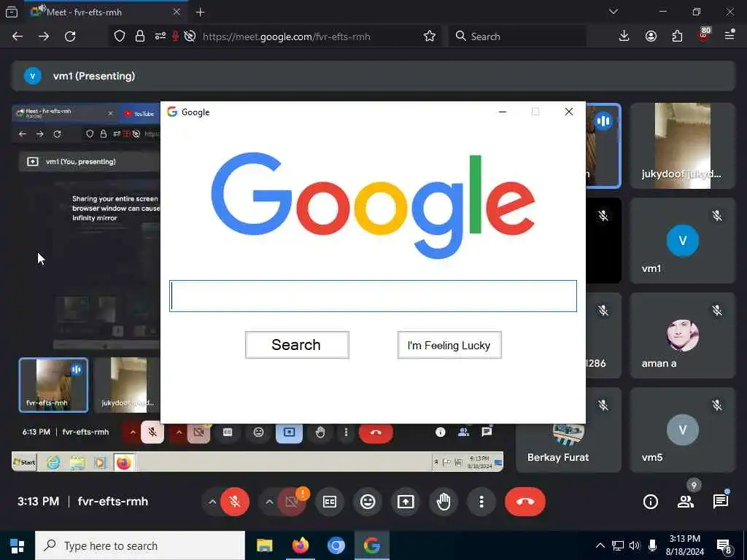The image size is (747, 560).
Task: Go forward in Firefox navigation
Action: 44,36
